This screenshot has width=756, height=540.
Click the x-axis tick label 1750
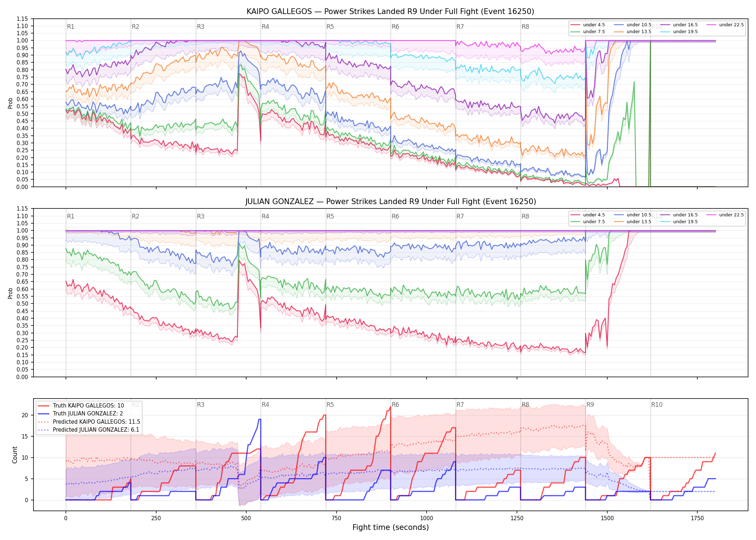pos(697,518)
